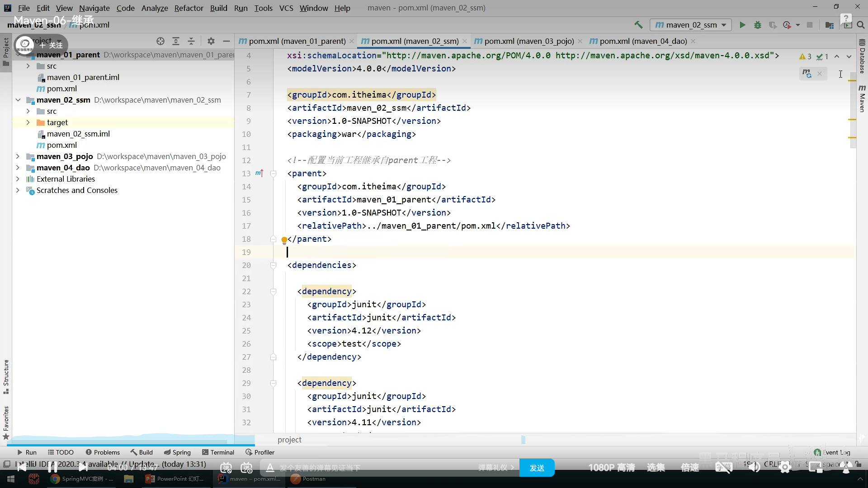Screen dimensions: 868x488
Task: Click the green Run button
Action: point(742,25)
